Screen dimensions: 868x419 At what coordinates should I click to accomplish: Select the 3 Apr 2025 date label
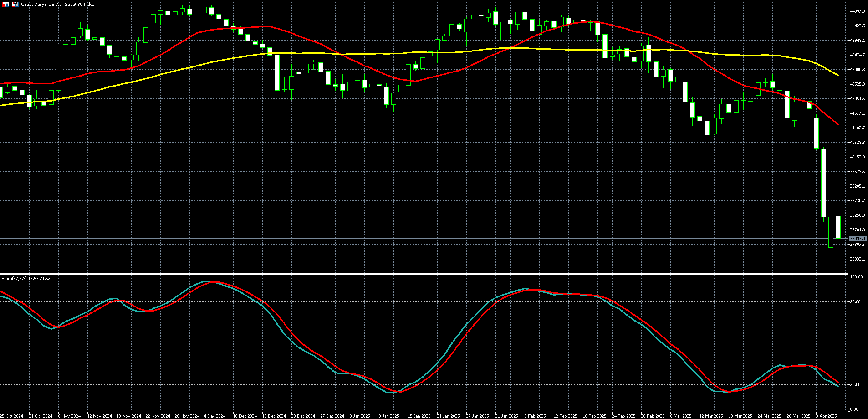pyautogui.click(x=826, y=416)
